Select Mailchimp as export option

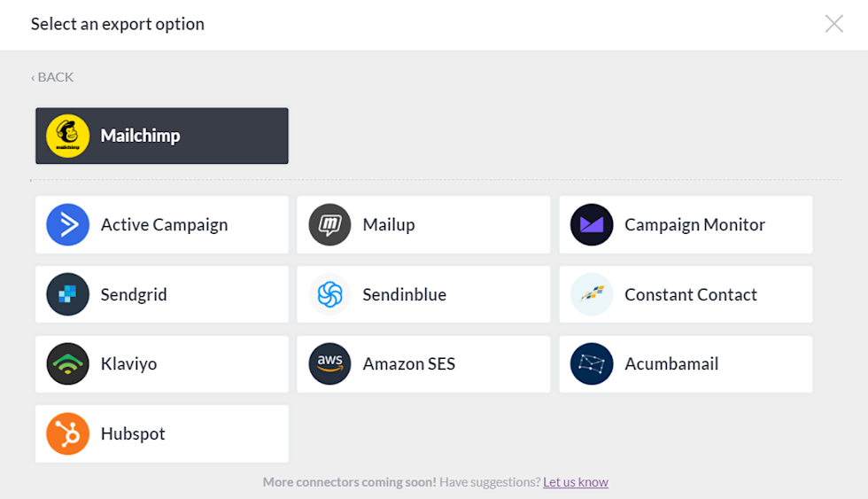140,136
